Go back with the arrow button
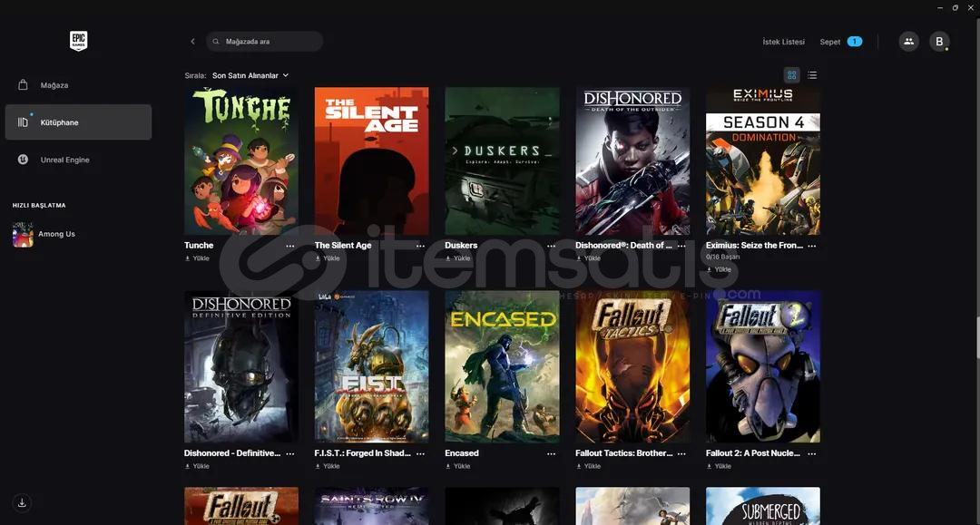 pos(192,41)
